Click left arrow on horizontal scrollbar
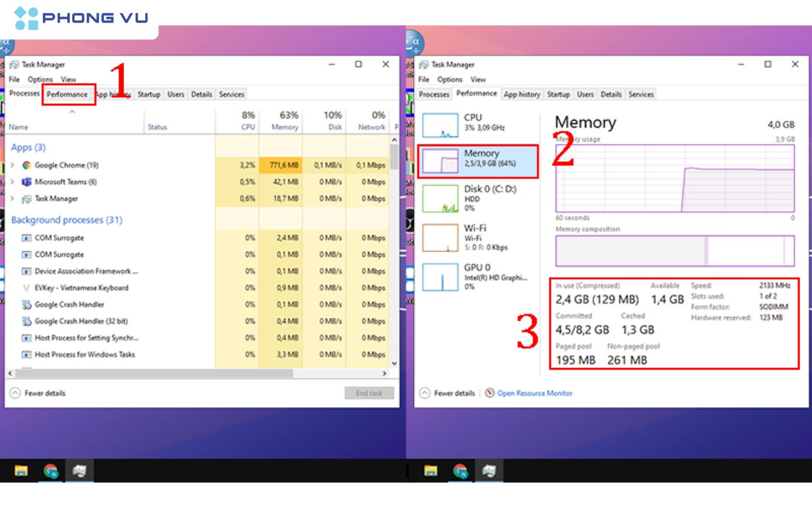Image resolution: width=812 pixels, height=508 pixels. [10, 373]
